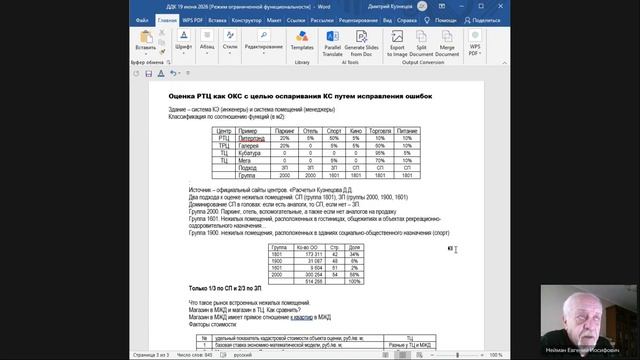
Task: Switch to the Вставка (Insert) tab
Action: tap(217, 20)
